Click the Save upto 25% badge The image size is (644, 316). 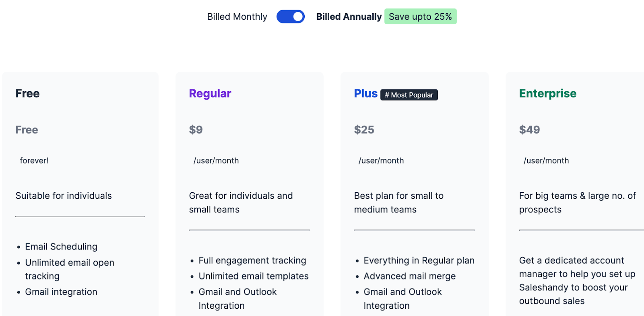tap(420, 17)
